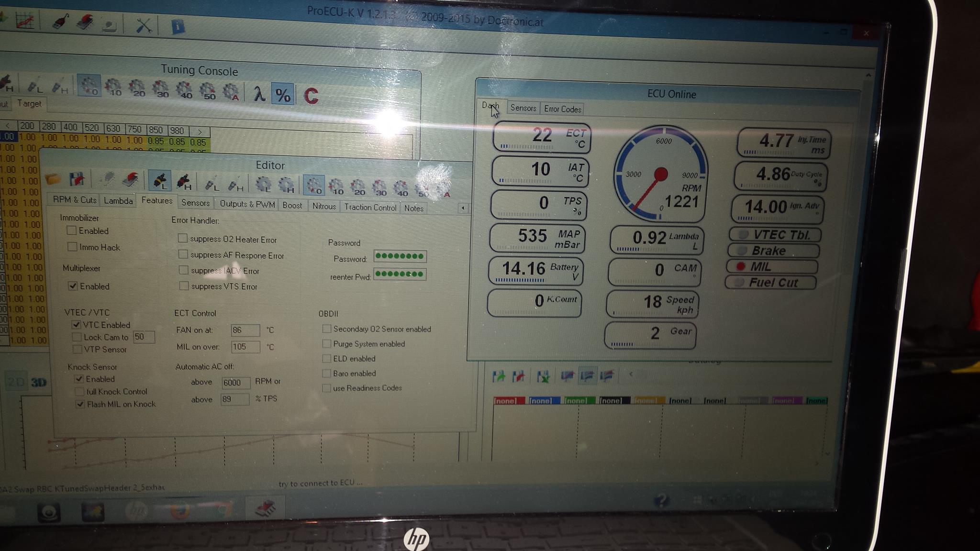The image size is (980, 551).
Task: Open the Outputs & PWM tab
Action: pos(247,204)
